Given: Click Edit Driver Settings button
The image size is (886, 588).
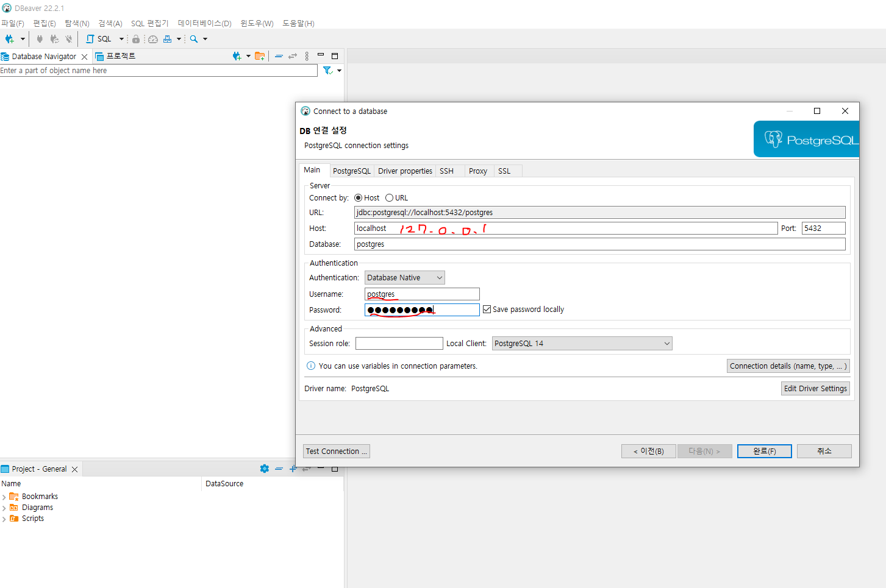Looking at the screenshot, I should 815,389.
